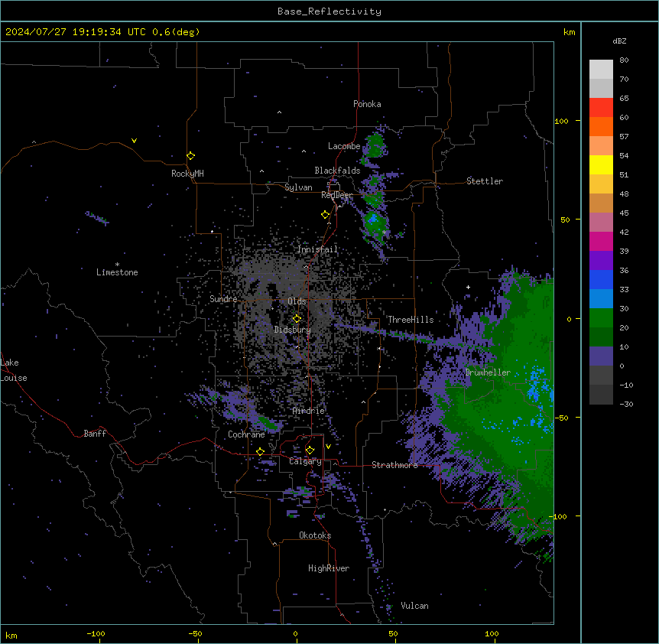
Task: Click the Airdrie city label
Action: pyautogui.click(x=309, y=411)
